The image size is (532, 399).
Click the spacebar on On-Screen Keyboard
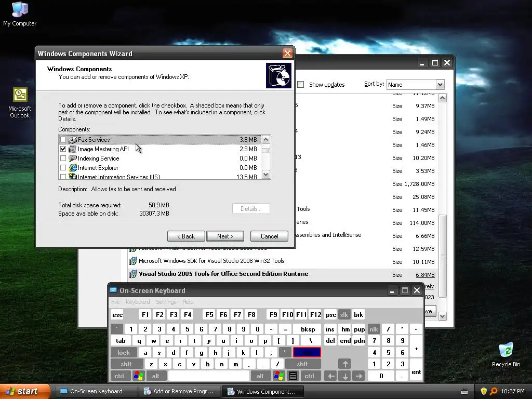coord(209,376)
